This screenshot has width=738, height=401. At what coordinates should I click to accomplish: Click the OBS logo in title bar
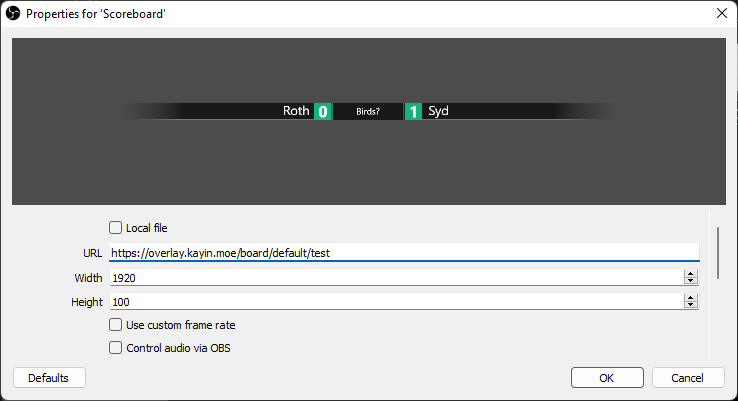(13, 14)
